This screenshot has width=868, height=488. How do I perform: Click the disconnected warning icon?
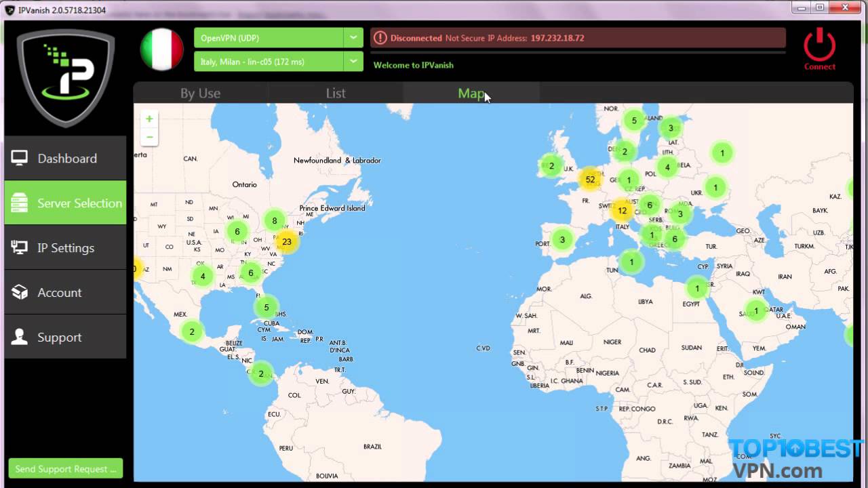pos(380,38)
